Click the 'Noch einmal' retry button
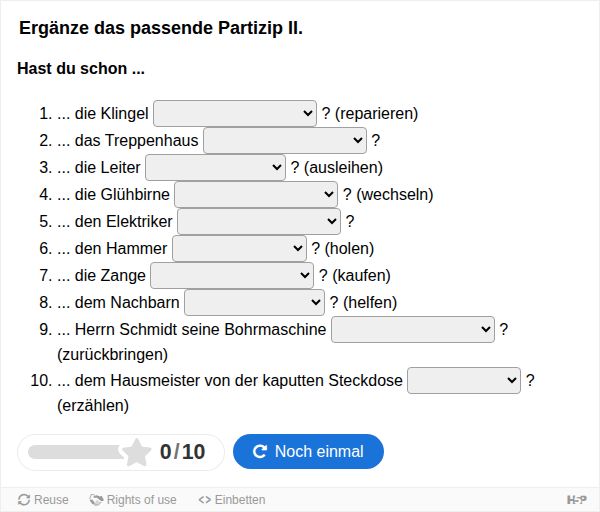Image resolution: width=600 pixels, height=512 pixels. point(308,452)
